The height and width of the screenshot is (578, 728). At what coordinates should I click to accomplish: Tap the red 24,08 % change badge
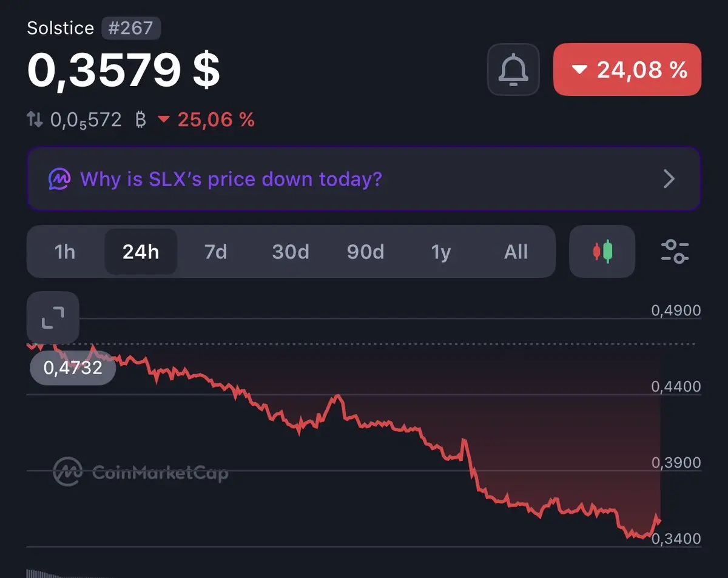627,69
